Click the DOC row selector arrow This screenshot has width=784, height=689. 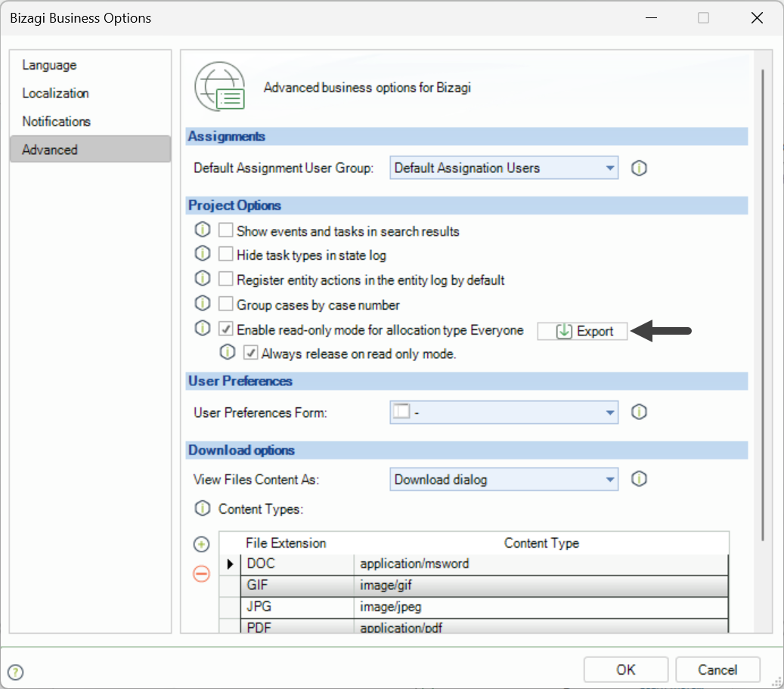pos(230,564)
